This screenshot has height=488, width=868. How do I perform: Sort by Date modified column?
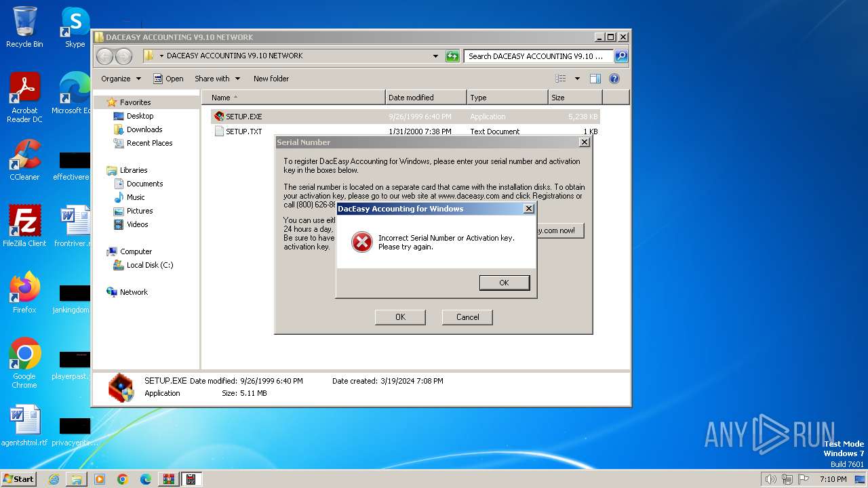[x=426, y=98]
